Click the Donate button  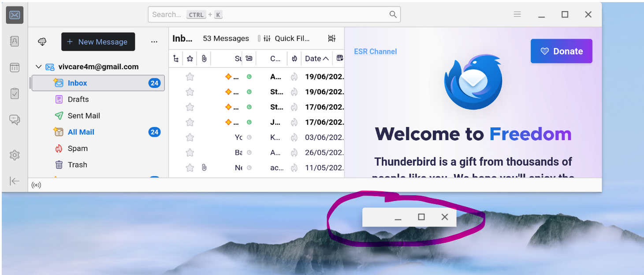coord(562,51)
